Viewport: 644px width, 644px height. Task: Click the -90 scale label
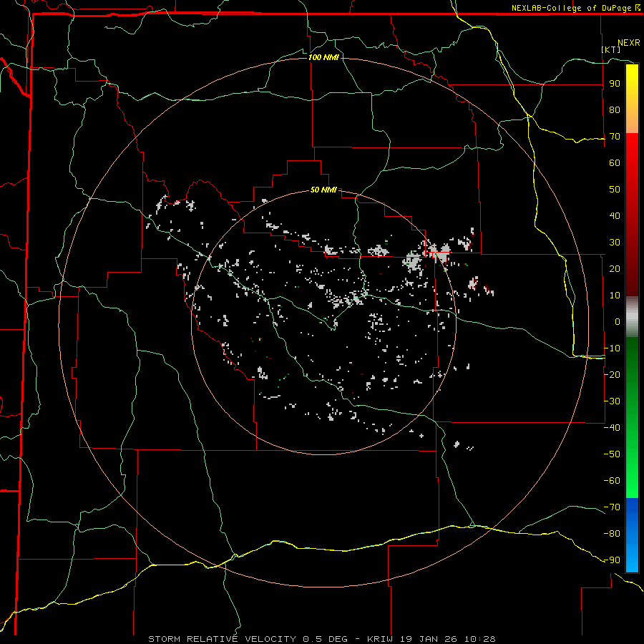click(612, 560)
